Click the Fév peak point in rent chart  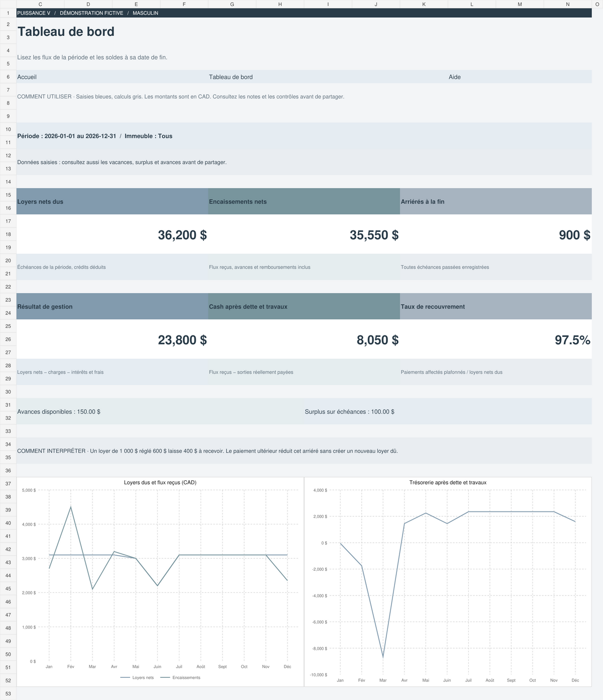(x=71, y=507)
